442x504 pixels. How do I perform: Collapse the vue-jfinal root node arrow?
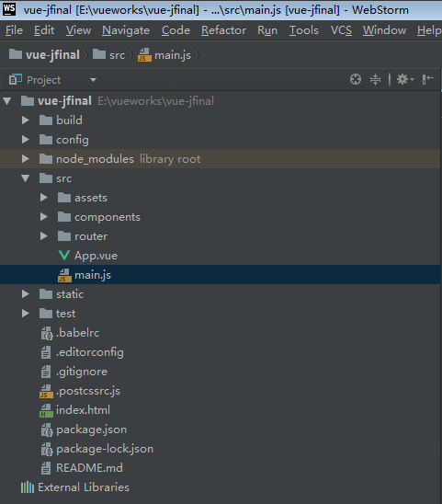coord(7,101)
